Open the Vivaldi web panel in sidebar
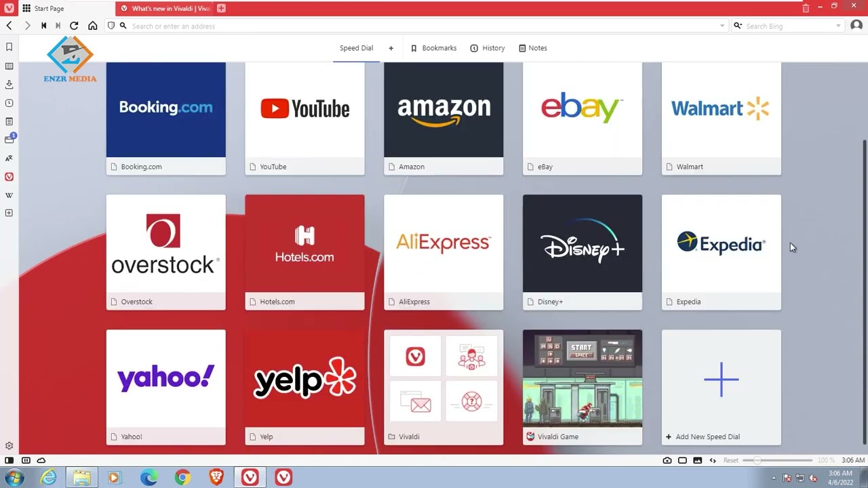The height and width of the screenshot is (488, 868). [x=9, y=177]
